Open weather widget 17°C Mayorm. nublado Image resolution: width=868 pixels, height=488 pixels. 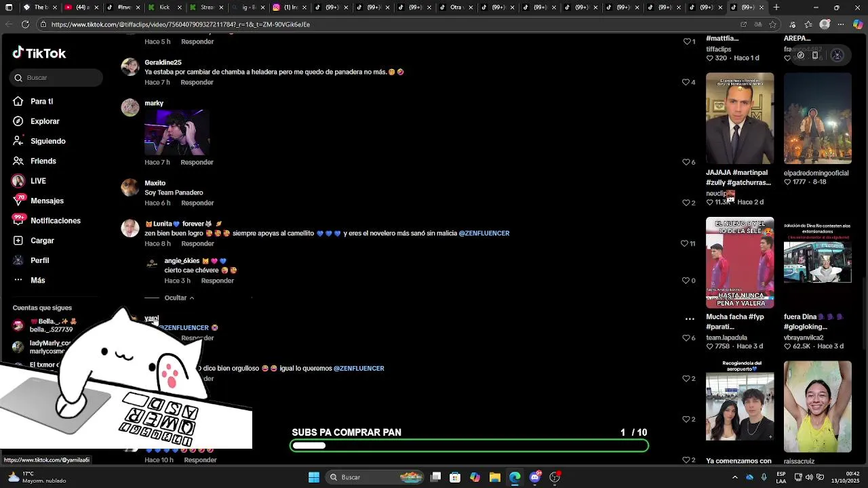(x=37, y=477)
